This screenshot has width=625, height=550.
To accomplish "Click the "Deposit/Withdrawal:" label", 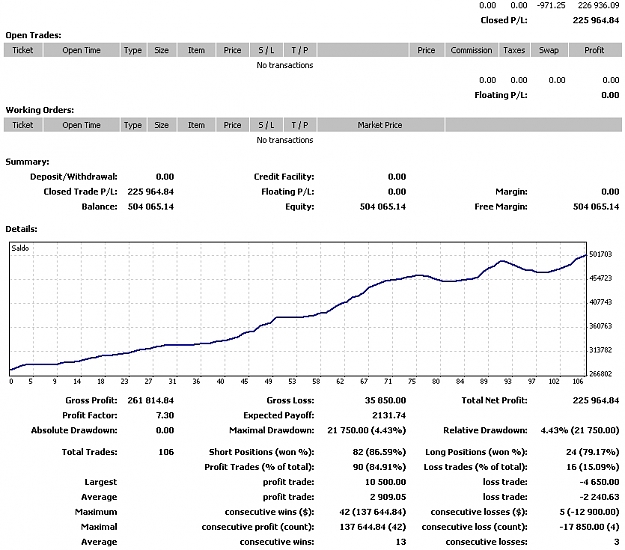I will (74, 177).
